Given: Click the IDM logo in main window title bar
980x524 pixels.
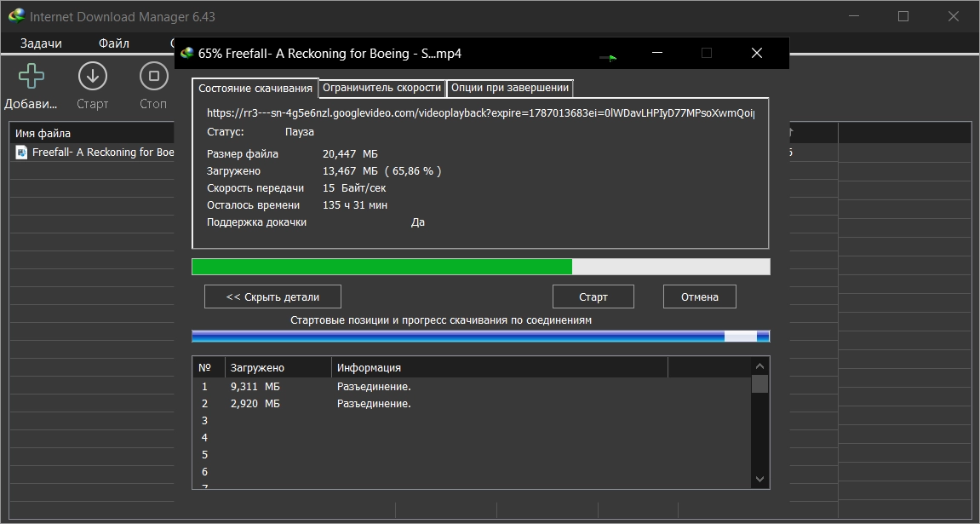Looking at the screenshot, I should point(17,16).
